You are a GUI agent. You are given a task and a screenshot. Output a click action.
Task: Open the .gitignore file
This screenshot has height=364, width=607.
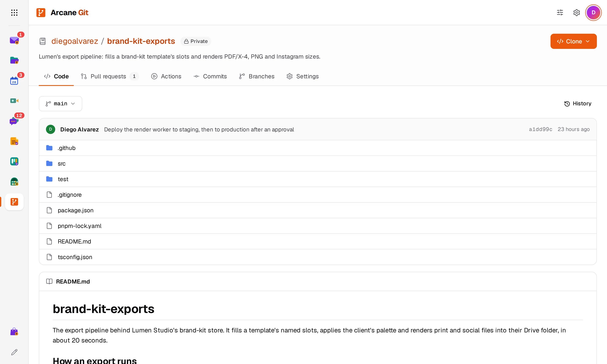(318, 195)
